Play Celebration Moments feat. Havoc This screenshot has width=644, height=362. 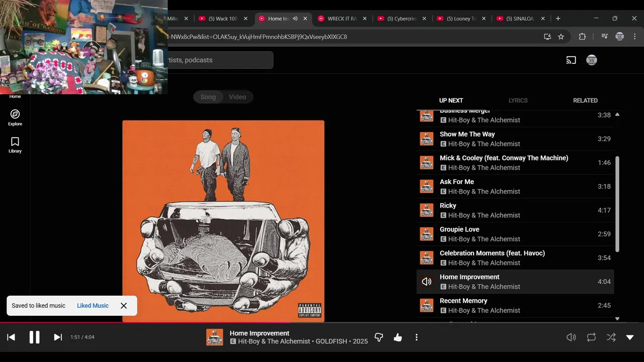point(515,258)
